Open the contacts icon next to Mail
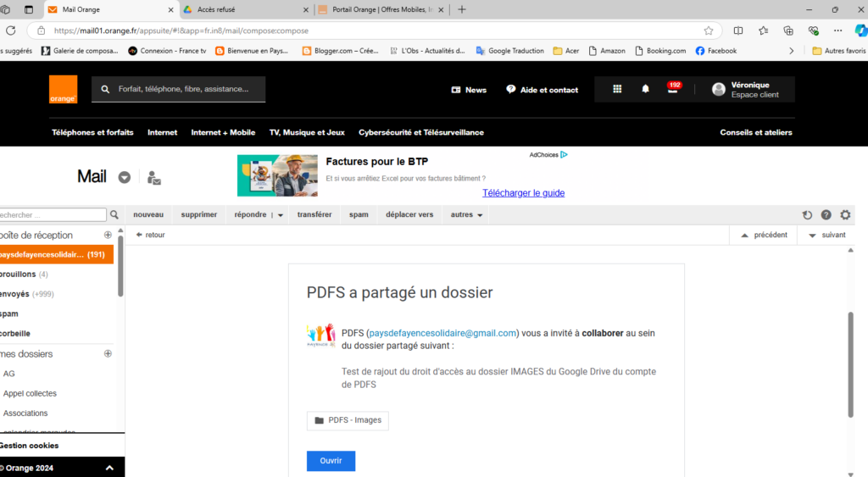This screenshot has width=868, height=477. [x=153, y=177]
